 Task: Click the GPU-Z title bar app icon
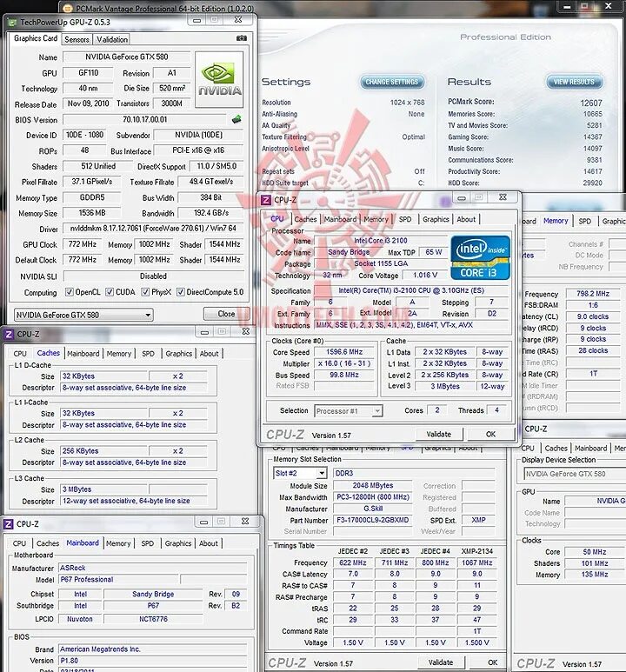coord(12,23)
